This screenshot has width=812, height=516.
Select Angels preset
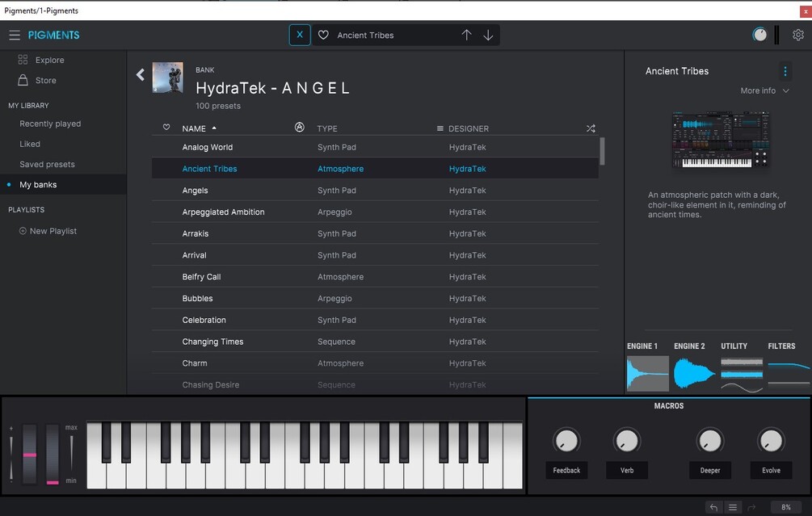375,191
